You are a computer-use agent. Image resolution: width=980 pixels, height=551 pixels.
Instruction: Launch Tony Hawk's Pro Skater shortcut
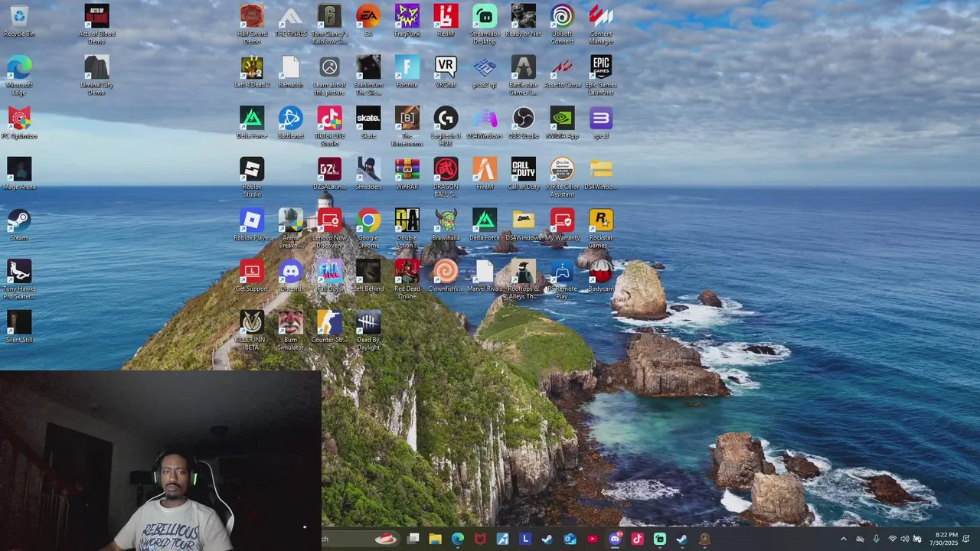(x=19, y=279)
